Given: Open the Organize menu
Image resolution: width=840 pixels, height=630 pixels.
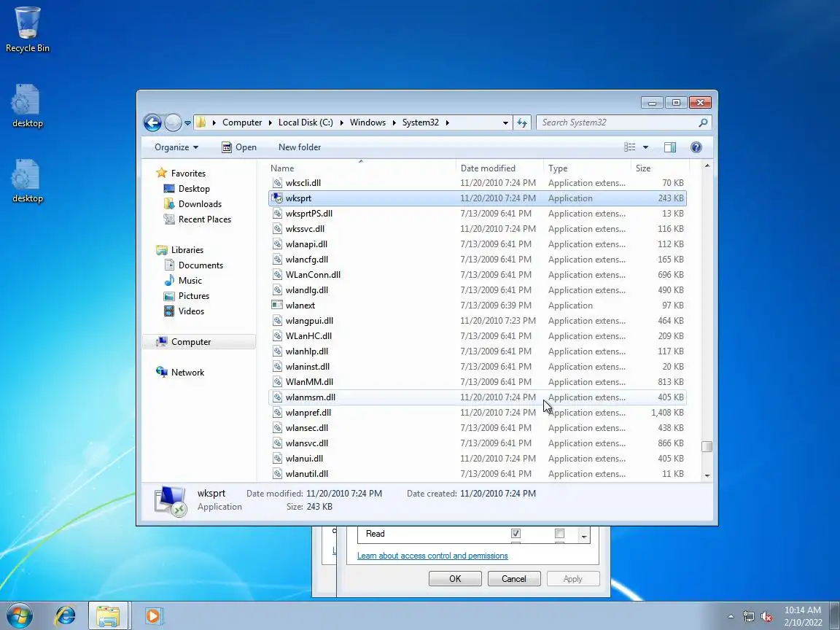Looking at the screenshot, I should 176,147.
